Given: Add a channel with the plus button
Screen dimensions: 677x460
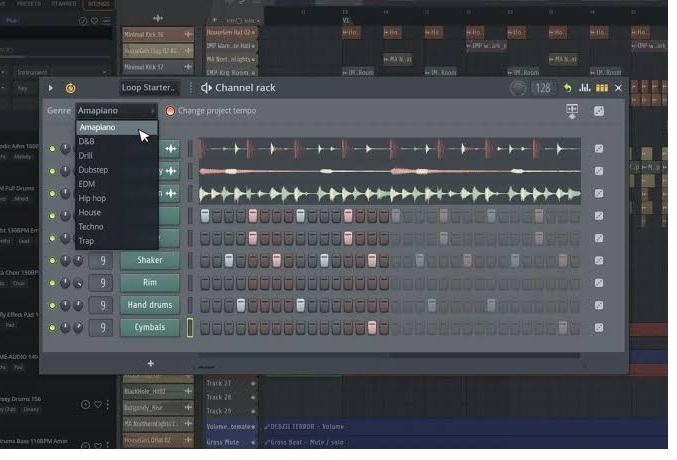Looking at the screenshot, I should [151, 364].
